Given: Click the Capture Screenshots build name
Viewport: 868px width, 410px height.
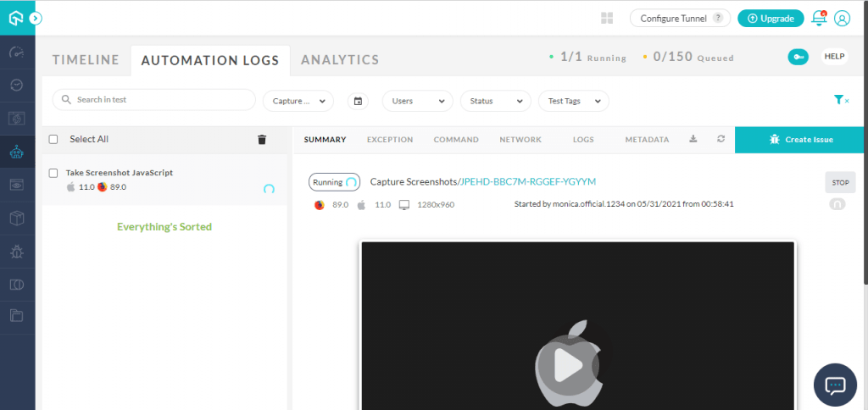Looking at the screenshot, I should (414, 181).
